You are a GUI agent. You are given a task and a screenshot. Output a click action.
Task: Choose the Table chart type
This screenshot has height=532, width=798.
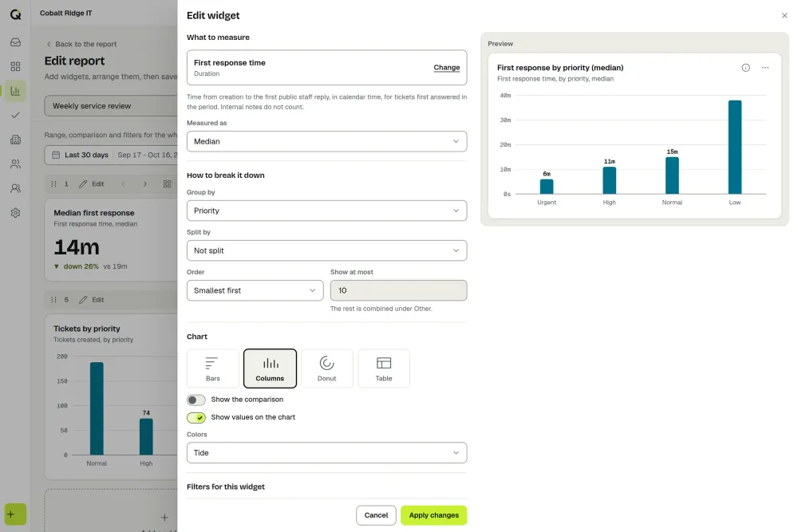coord(384,368)
